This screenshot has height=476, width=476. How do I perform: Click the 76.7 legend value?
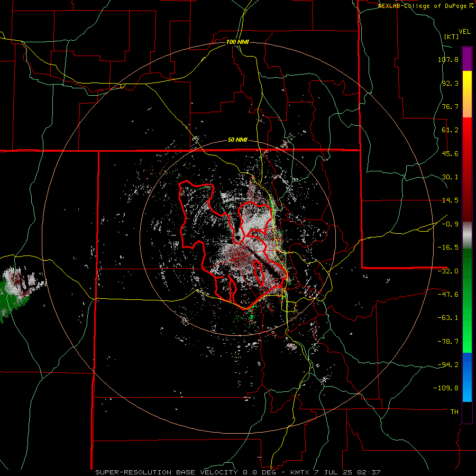[450, 106]
